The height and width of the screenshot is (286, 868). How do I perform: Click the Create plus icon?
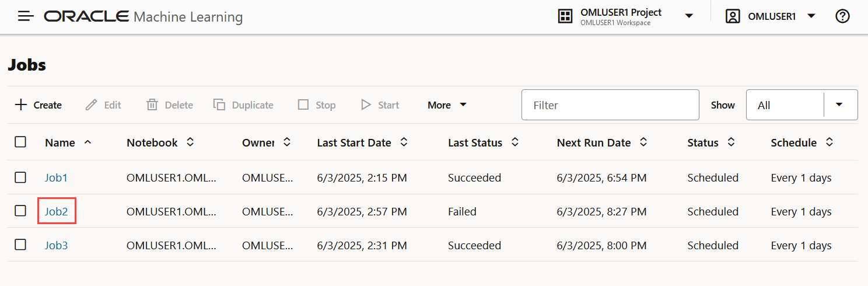click(21, 105)
